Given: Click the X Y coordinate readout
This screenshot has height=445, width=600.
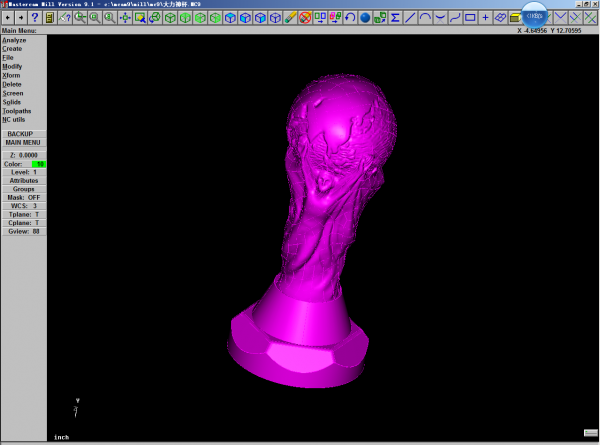Looking at the screenshot, I should coord(549,31).
